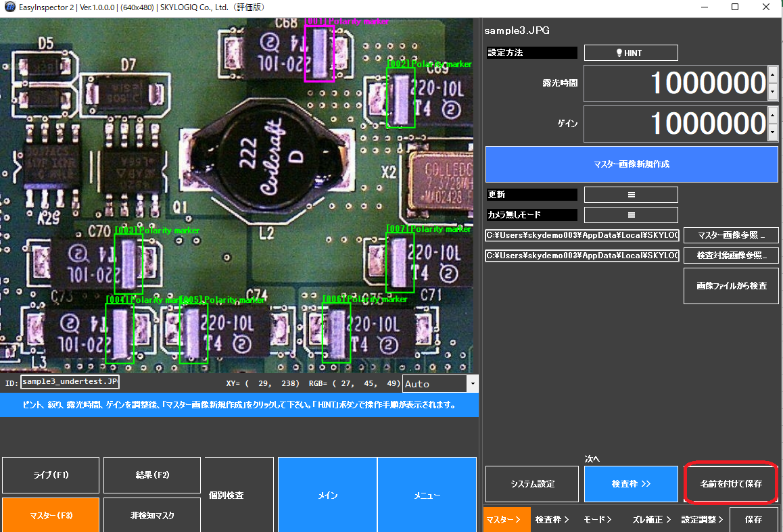Select inspection frame [007] Polarity marker
Viewport: 783px width, 532px height.
tap(400, 262)
